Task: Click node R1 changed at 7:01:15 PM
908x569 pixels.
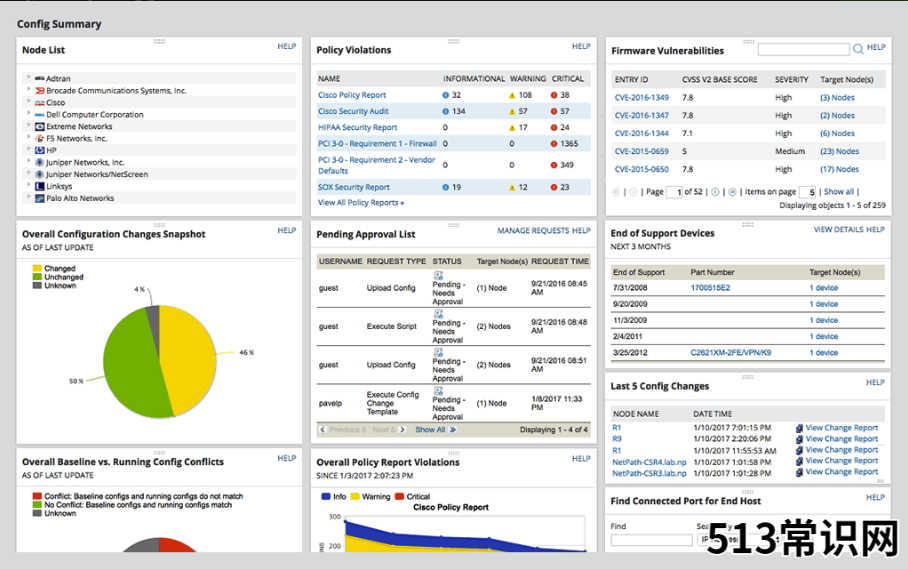Action: (x=617, y=428)
